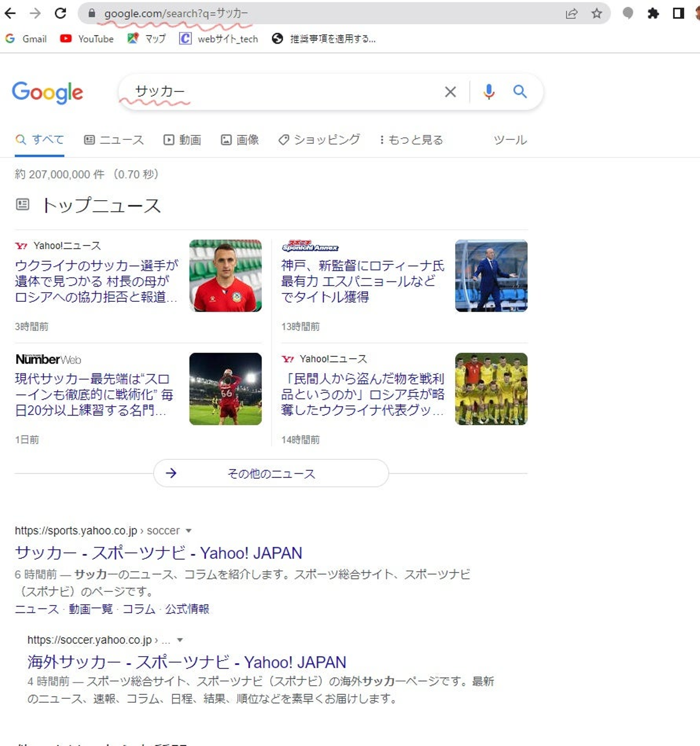Screen dimensions: 700x746
Task: Open the 推奨事項を適用する bookmark
Action: (x=324, y=39)
